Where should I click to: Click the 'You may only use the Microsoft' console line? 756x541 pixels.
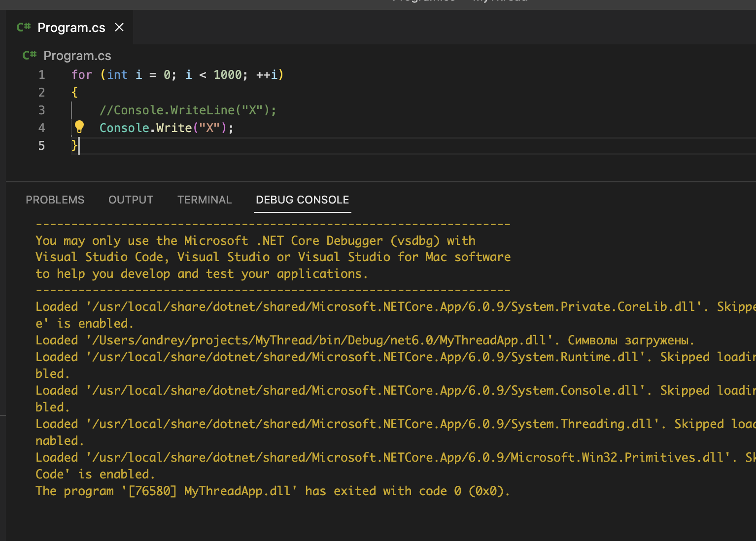(x=255, y=240)
